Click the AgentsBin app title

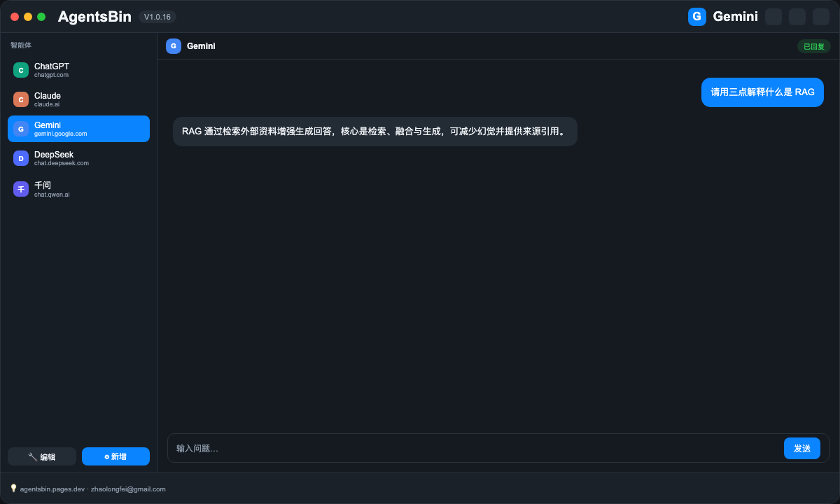click(x=94, y=17)
